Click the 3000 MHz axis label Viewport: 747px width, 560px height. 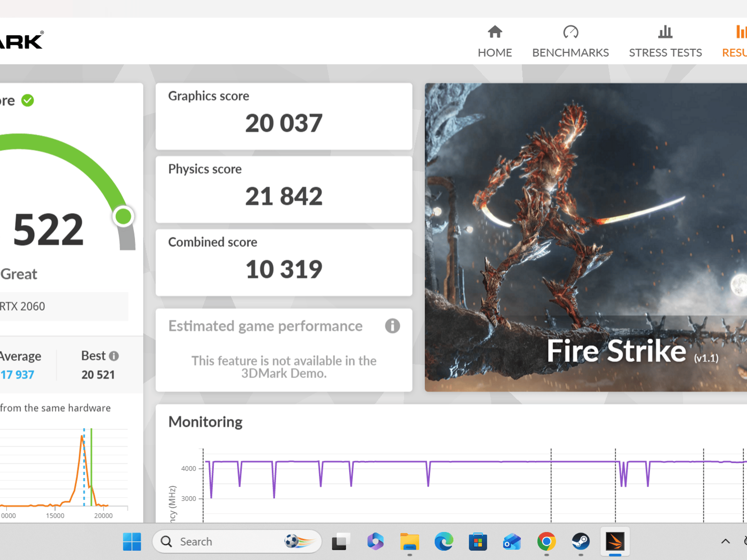pyautogui.click(x=189, y=498)
